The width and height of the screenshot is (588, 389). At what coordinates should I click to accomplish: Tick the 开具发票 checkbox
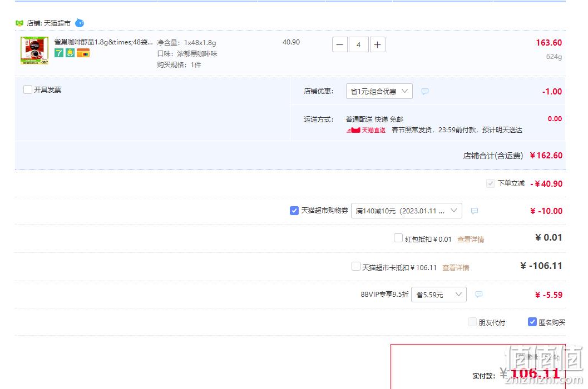click(28, 89)
